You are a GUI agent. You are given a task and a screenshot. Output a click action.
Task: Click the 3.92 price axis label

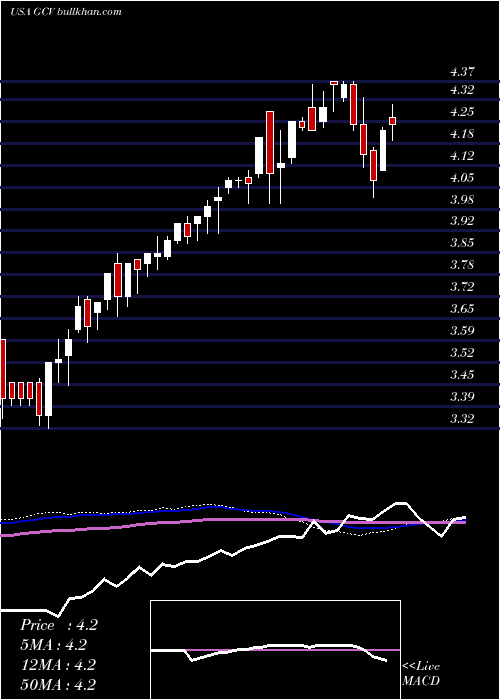tap(462, 221)
